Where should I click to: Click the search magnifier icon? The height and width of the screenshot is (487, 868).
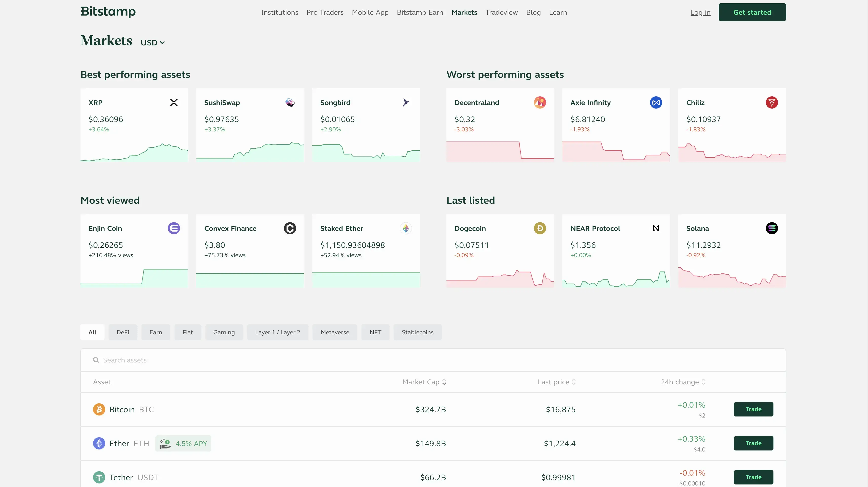pyautogui.click(x=96, y=360)
